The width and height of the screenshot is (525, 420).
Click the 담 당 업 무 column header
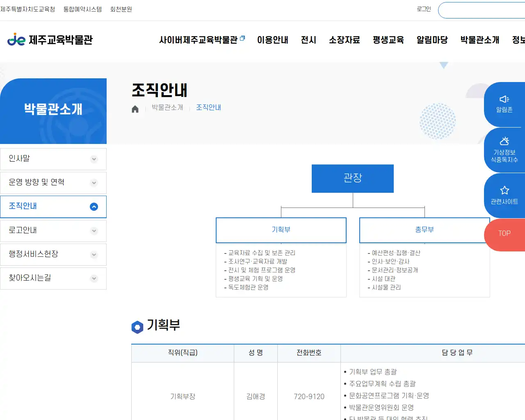coord(457,353)
